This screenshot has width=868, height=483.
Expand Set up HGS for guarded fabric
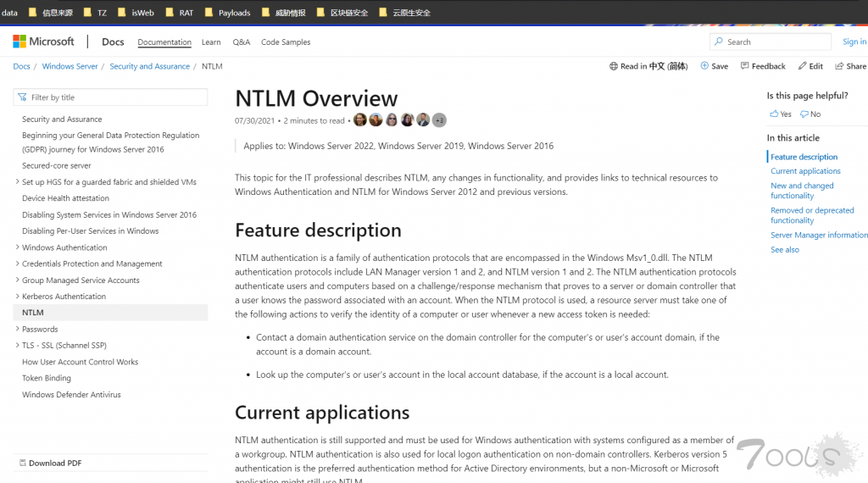point(17,181)
